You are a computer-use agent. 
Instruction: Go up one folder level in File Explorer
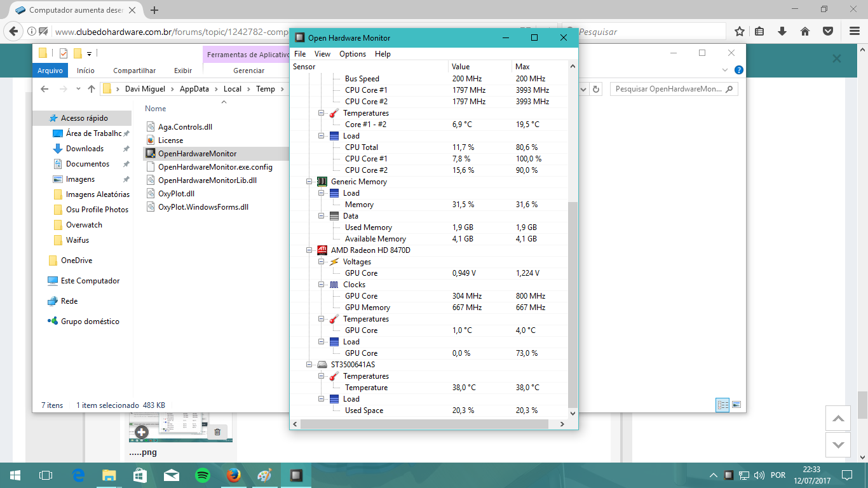click(91, 89)
